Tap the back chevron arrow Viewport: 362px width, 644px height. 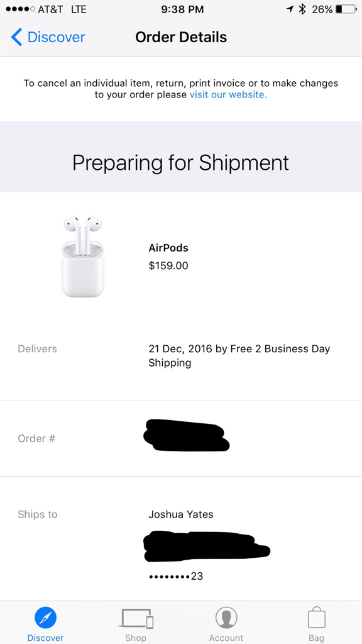coord(16,37)
